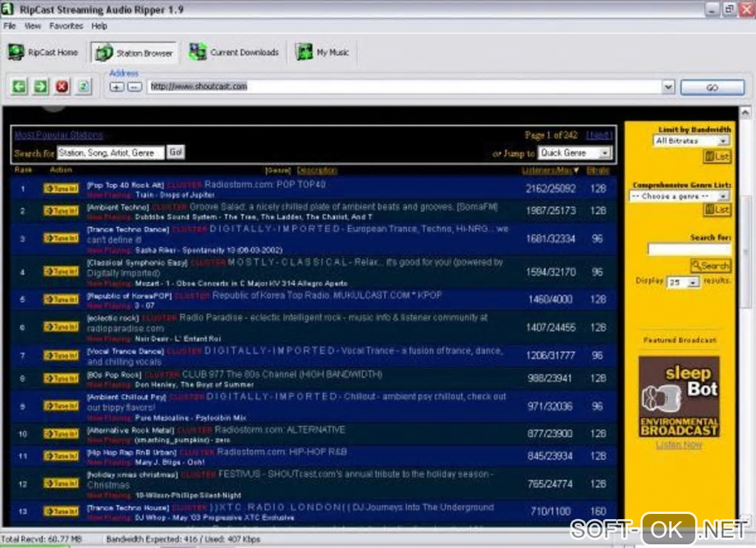Click now playing Train - Drops of Jupiter

175,195
